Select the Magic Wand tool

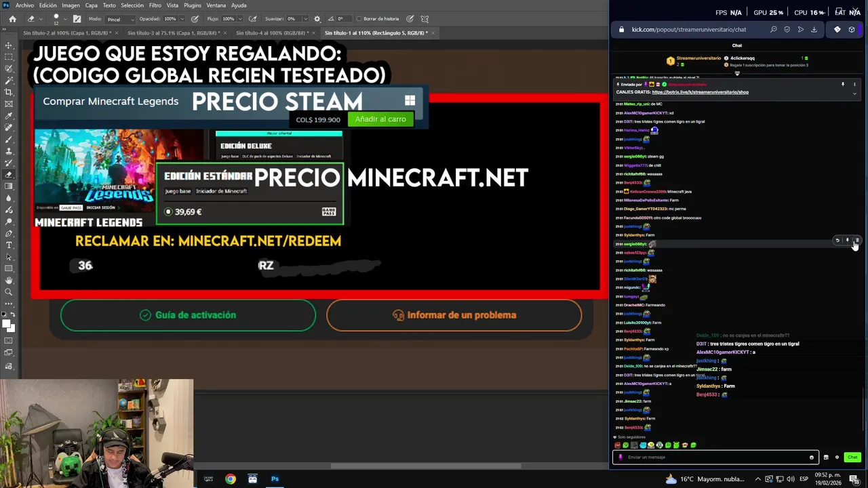pyautogui.click(x=9, y=80)
